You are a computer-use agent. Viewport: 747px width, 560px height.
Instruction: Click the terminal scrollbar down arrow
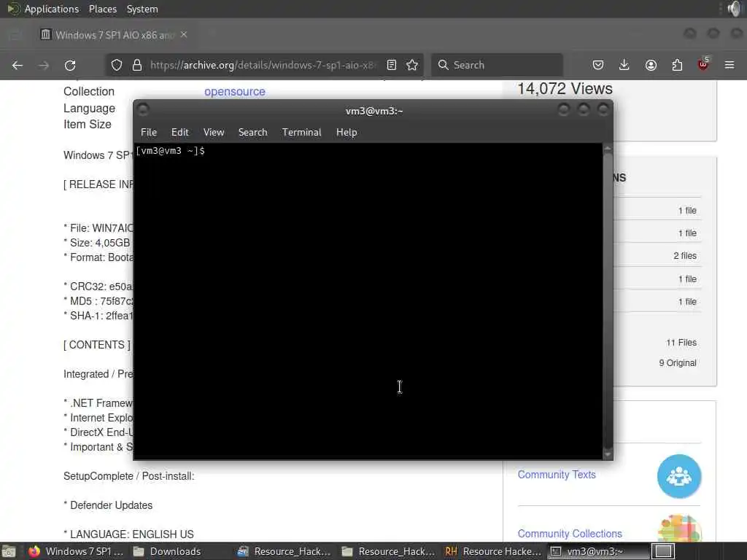(608, 454)
